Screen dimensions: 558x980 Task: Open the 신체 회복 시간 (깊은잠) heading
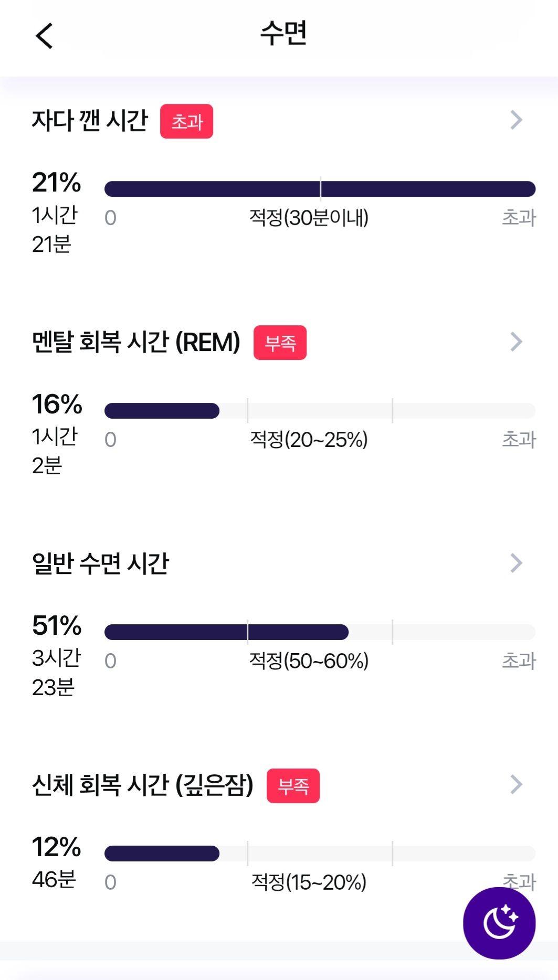tap(143, 785)
